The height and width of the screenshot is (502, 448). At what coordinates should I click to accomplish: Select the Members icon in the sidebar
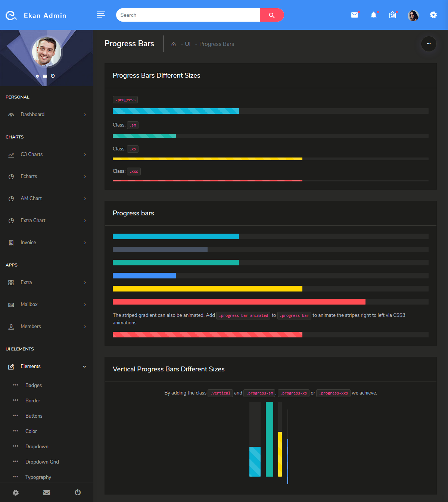pos(11,327)
